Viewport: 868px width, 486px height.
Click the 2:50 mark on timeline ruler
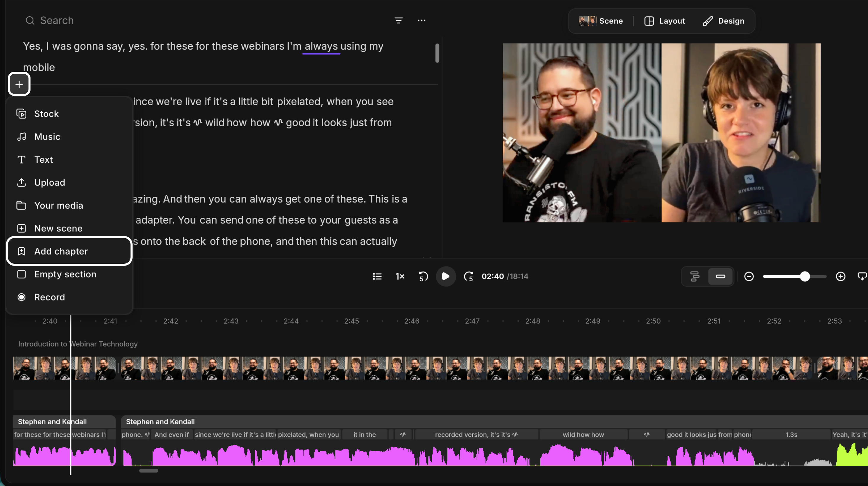(653, 321)
